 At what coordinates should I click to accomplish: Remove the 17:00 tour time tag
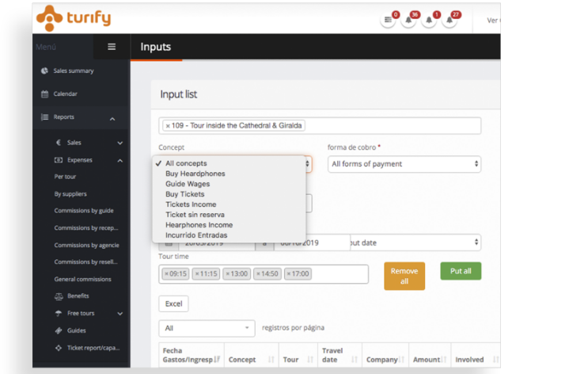(289, 273)
